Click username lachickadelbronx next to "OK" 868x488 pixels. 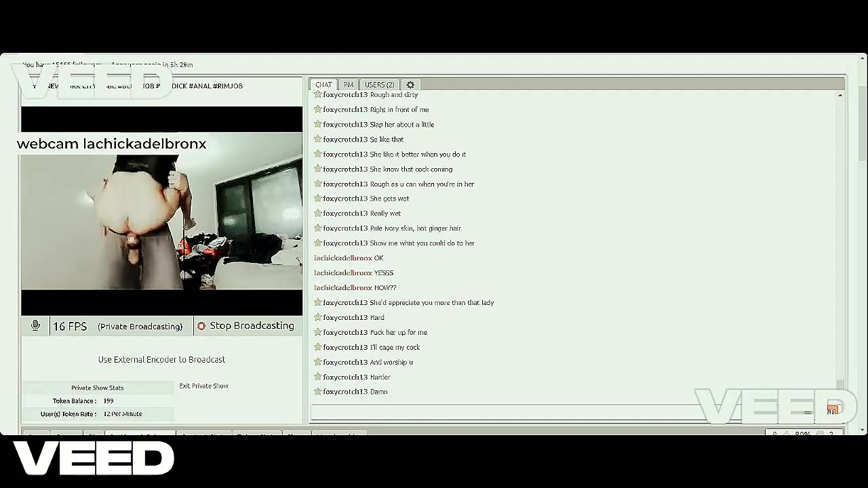pos(342,258)
